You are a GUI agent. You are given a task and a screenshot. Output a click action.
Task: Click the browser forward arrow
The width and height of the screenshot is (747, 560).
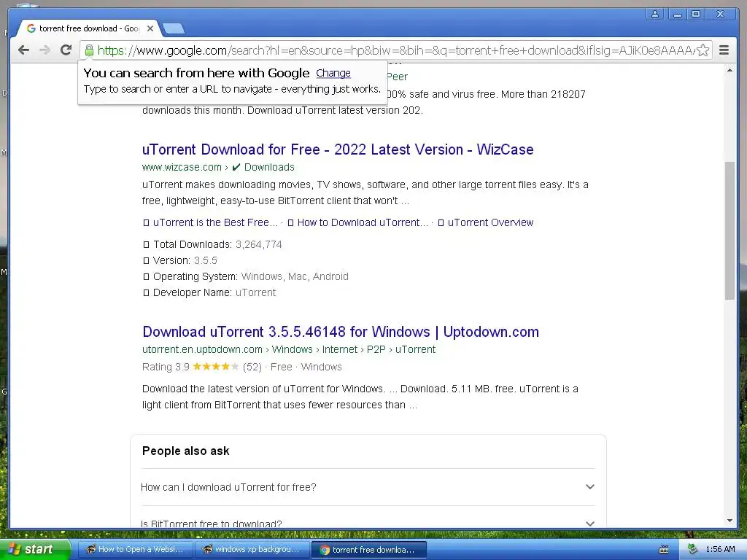coord(44,50)
